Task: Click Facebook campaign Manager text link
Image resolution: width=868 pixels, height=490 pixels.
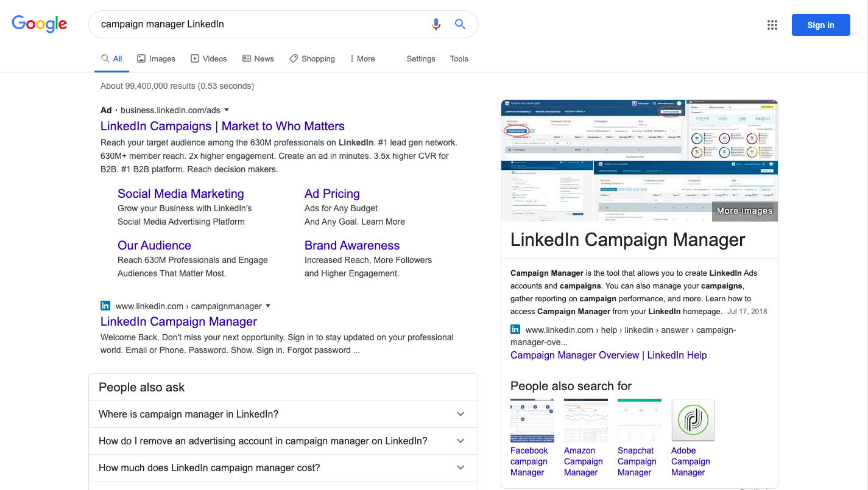Action: [x=529, y=461]
